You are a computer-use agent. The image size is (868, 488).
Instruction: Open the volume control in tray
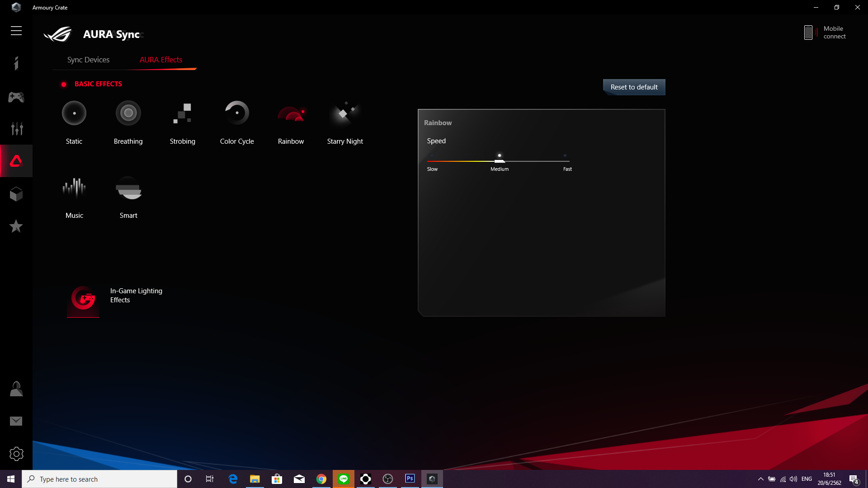pos(793,479)
